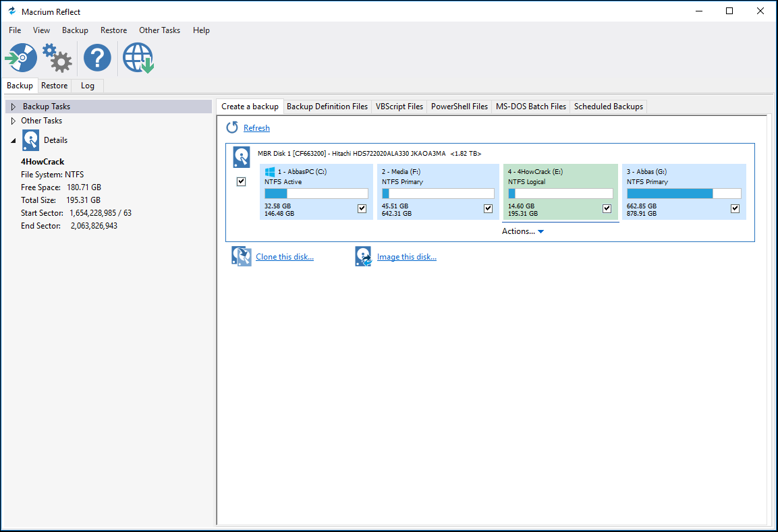
Task: Click the 4HowCrack name in Details
Action: pos(43,162)
